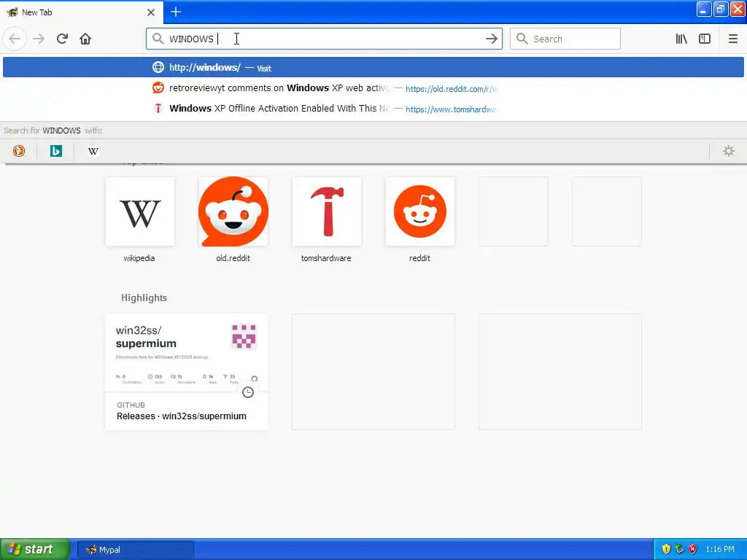747x560 pixels.
Task: Click the history clock icon on card
Action: (248, 392)
